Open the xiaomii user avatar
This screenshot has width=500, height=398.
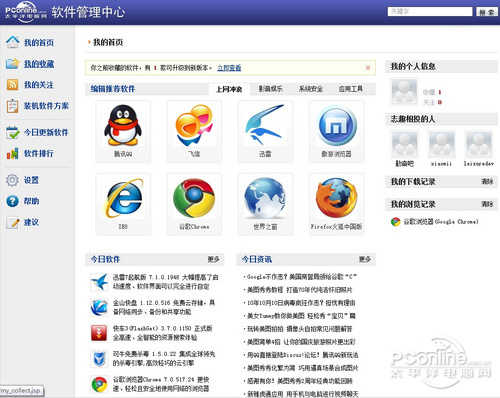click(x=441, y=144)
